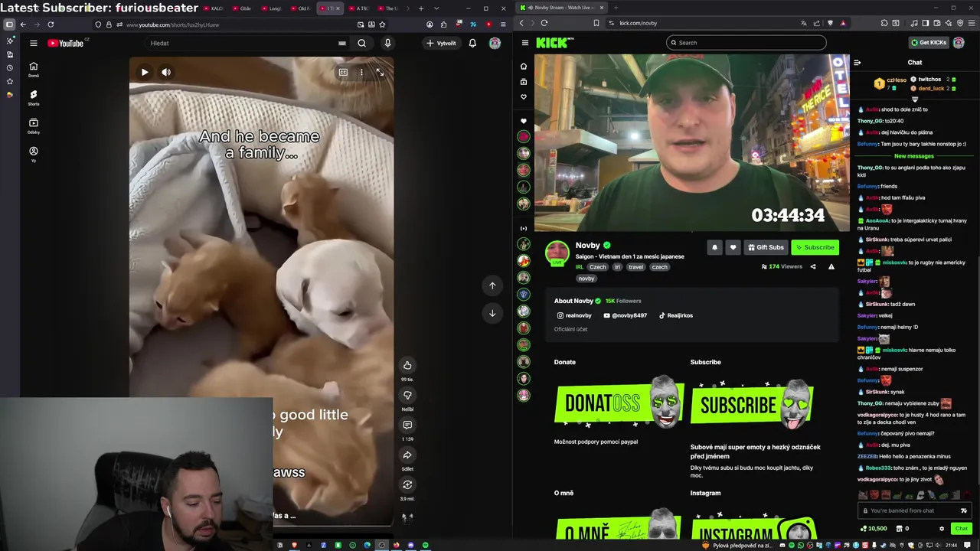Click the Gift Subs button
This screenshot has height=551, width=980.
[x=766, y=247]
